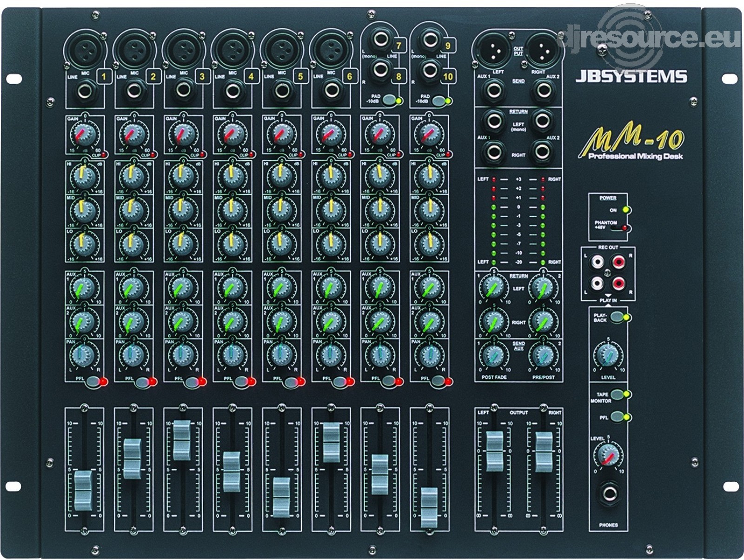Click the red PLAY IN R RCA socket

click(618, 283)
